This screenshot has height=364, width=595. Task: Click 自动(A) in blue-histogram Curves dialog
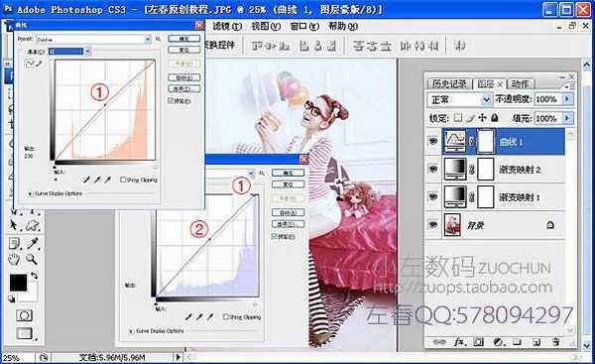tap(288, 212)
